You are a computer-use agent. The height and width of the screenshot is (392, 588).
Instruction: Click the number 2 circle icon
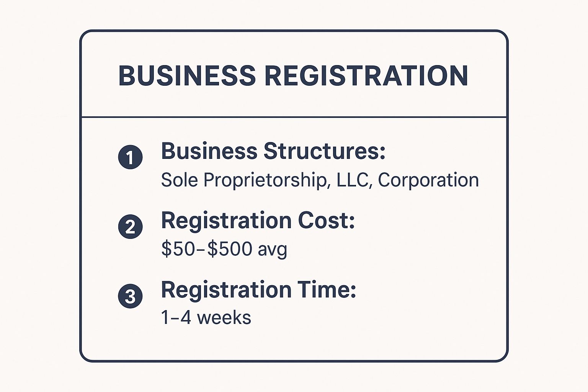tap(131, 227)
